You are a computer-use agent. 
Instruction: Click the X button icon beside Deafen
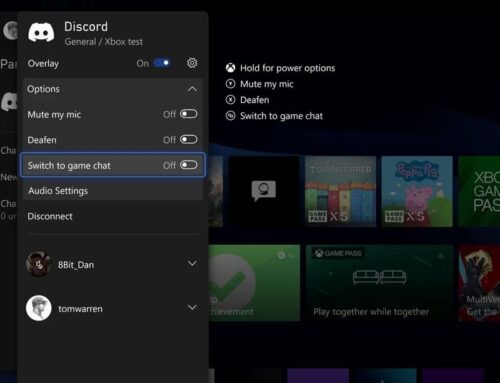click(230, 100)
